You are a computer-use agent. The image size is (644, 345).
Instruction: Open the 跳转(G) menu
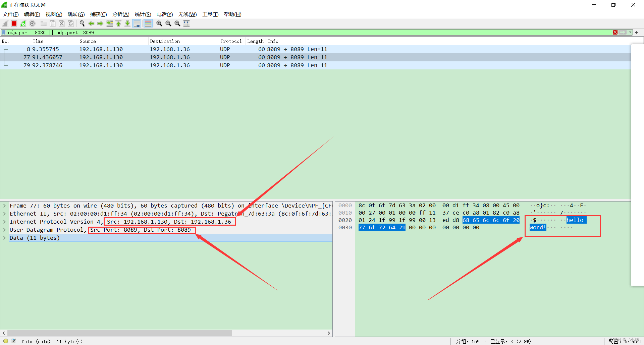point(76,14)
